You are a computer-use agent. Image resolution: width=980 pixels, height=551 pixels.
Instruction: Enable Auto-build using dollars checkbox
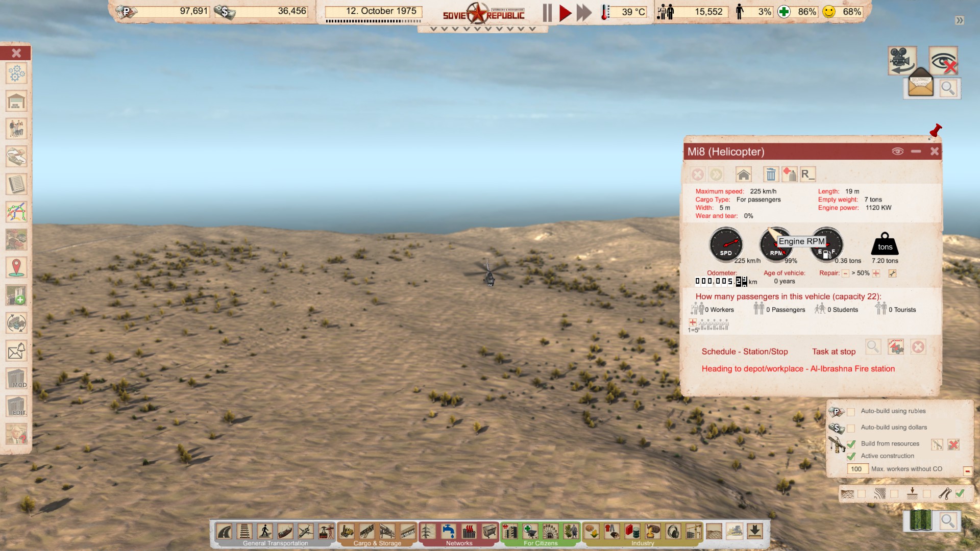tap(851, 428)
